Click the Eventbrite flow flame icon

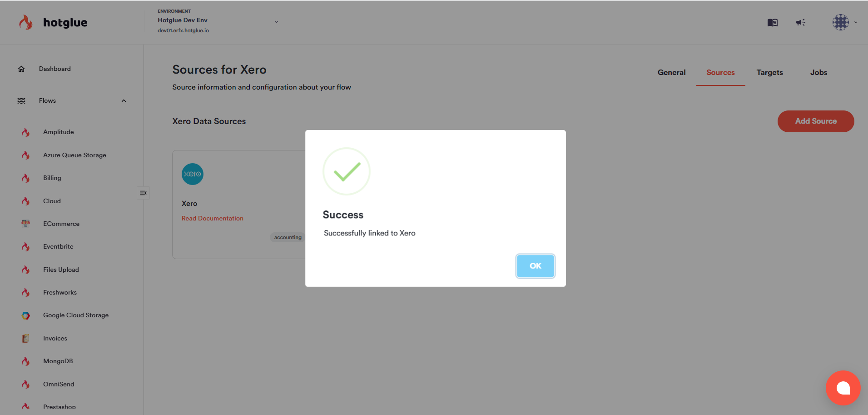pyautogui.click(x=26, y=247)
